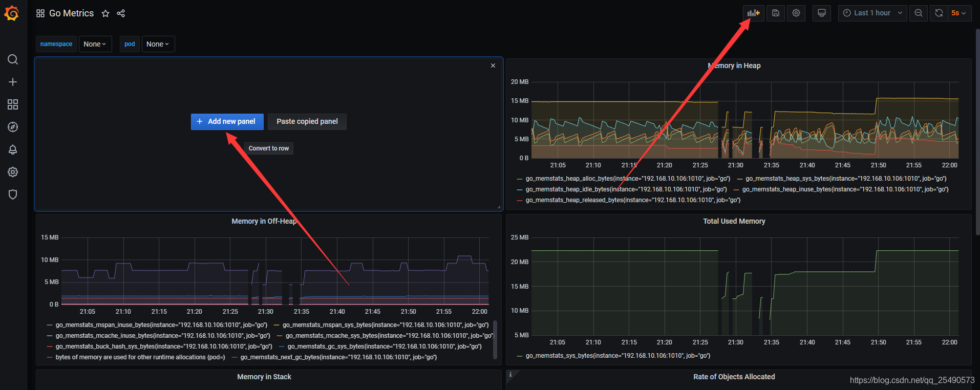The width and height of the screenshot is (980, 390).
Task: Open the Rate of Objects Allocated title menu
Action: point(734,377)
